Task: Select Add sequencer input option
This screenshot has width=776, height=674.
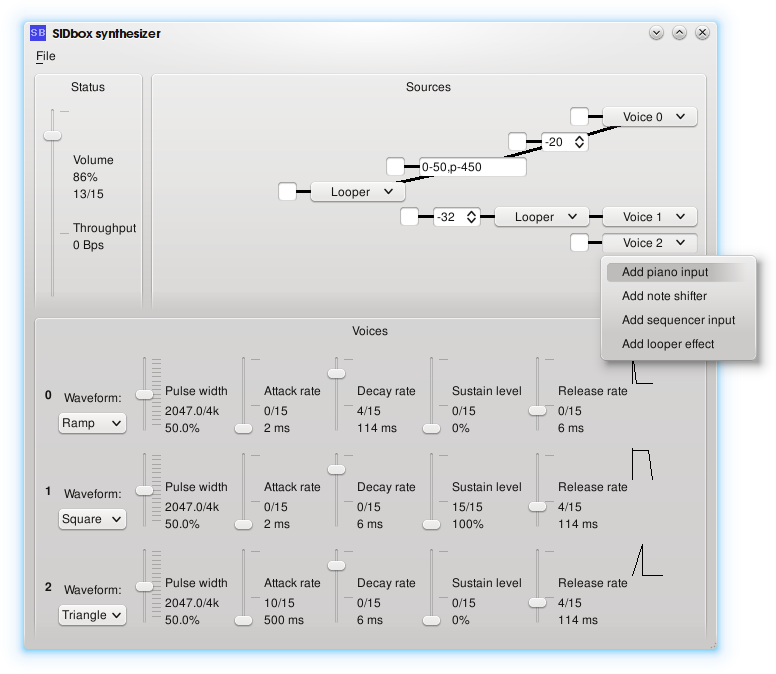Action: coord(678,320)
